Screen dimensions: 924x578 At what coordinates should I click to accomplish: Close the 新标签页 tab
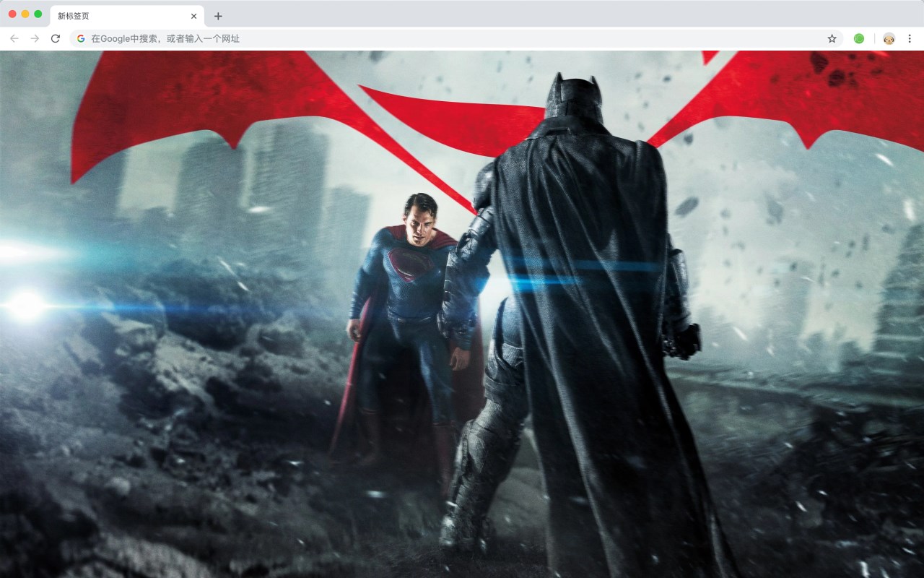193,16
